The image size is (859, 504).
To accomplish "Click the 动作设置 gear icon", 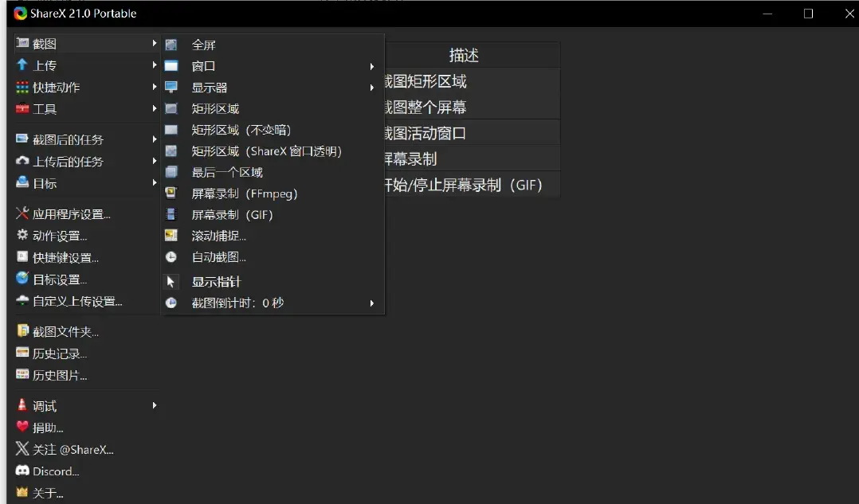I will [22, 235].
